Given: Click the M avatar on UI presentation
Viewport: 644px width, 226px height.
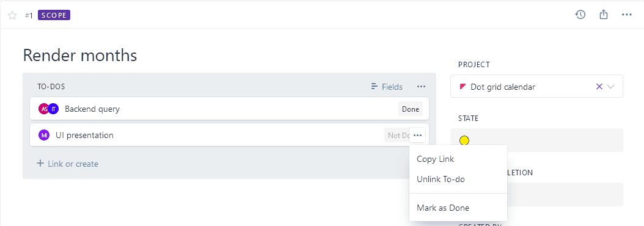Looking at the screenshot, I should click(x=44, y=135).
